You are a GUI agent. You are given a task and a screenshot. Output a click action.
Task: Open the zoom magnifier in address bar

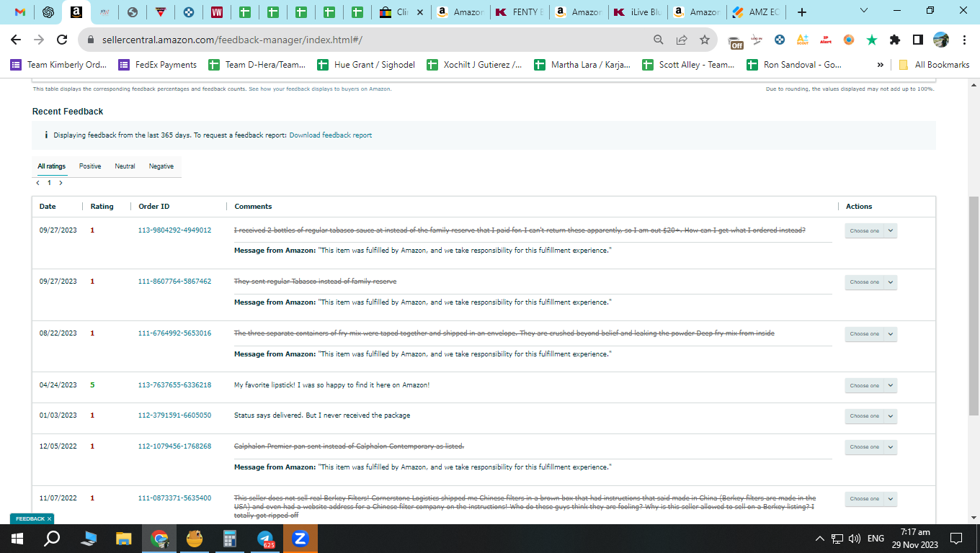(659, 40)
